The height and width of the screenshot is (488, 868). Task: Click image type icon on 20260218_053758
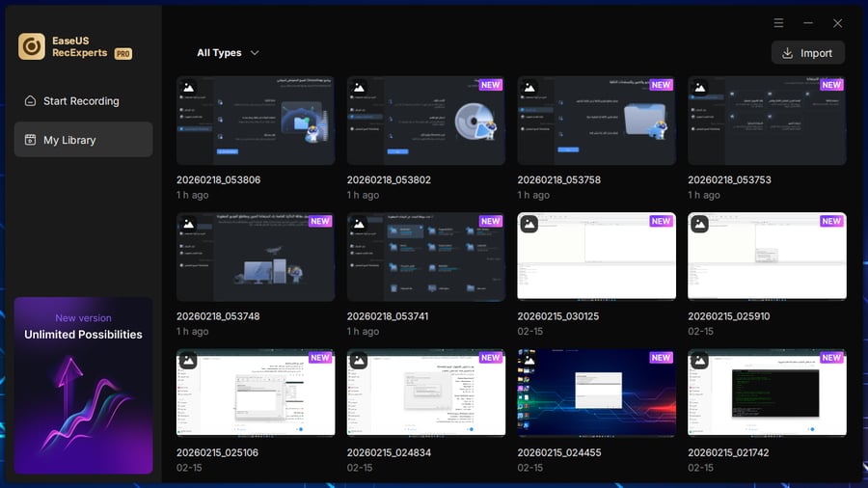(x=529, y=88)
